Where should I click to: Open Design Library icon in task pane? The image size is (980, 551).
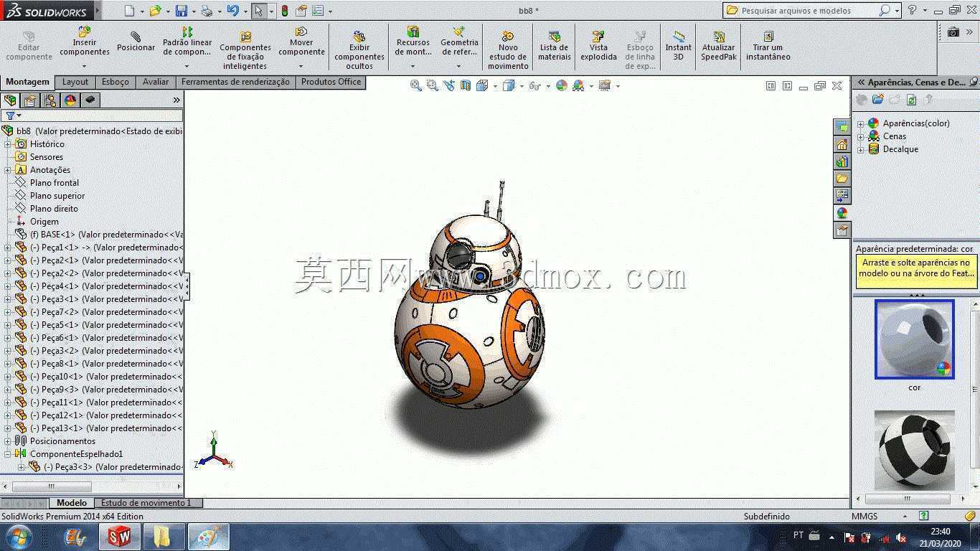coord(842,161)
